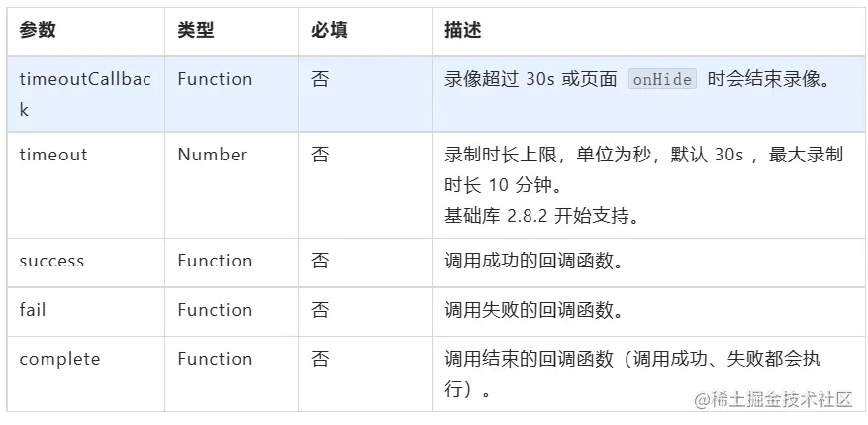Image resolution: width=868 pixels, height=425 pixels.
Task: Click the 参数 column header
Action: (x=38, y=31)
